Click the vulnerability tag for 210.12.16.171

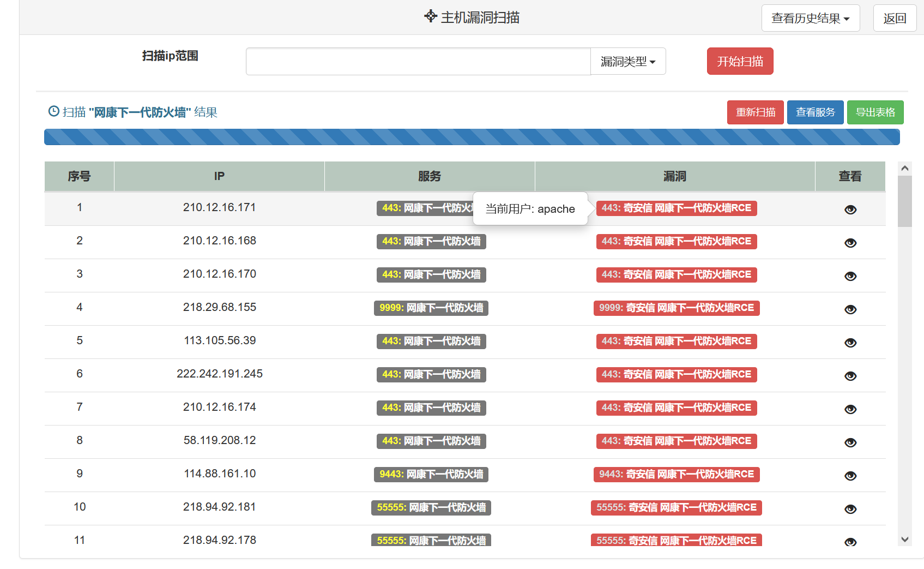(677, 208)
